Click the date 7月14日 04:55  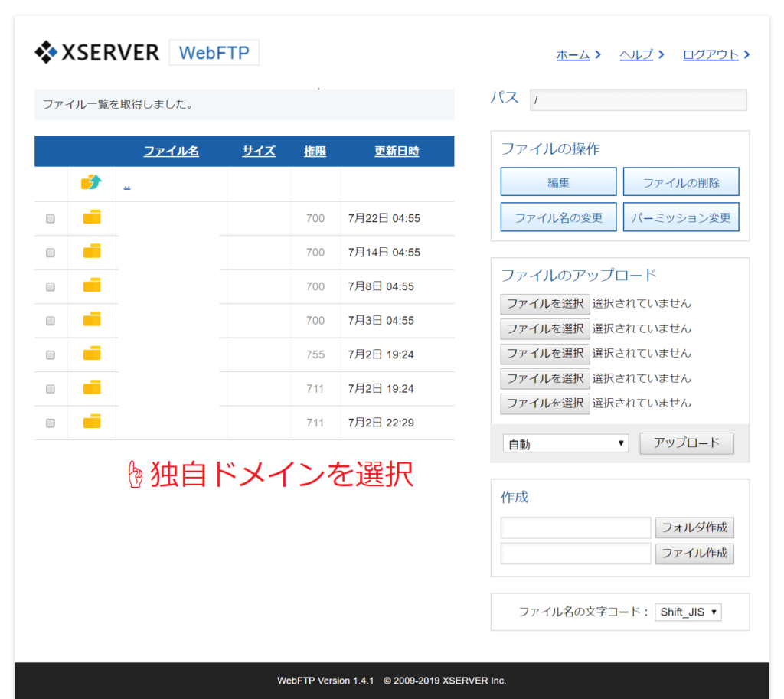384,253
